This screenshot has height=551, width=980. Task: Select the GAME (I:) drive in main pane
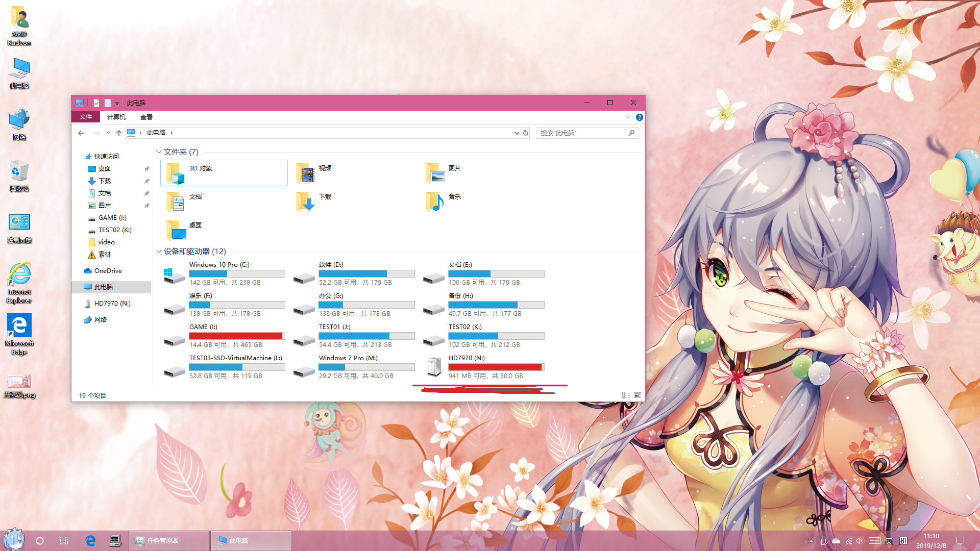coord(224,336)
